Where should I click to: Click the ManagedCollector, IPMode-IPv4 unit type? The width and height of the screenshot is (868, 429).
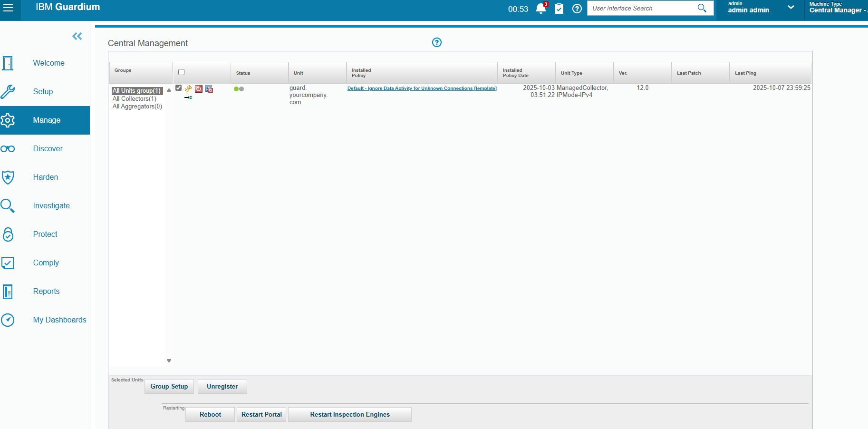(x=582, y=91)
